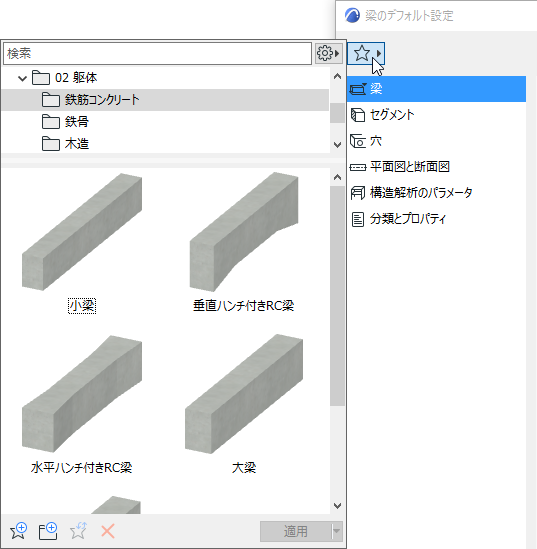The height and width of the screenshot is (549, 537).
Task: Click thumbnail list scroll up arrow
Action: 337,178
